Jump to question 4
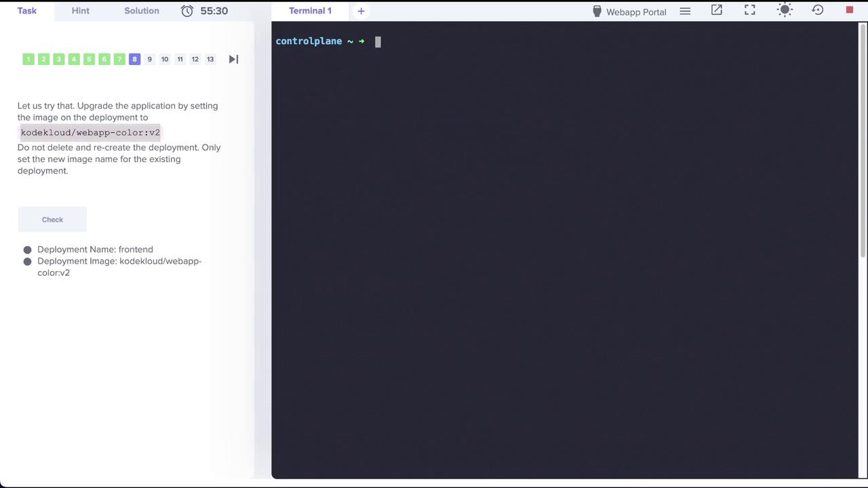This screenshot has height=488, width=868. (74, 59)
